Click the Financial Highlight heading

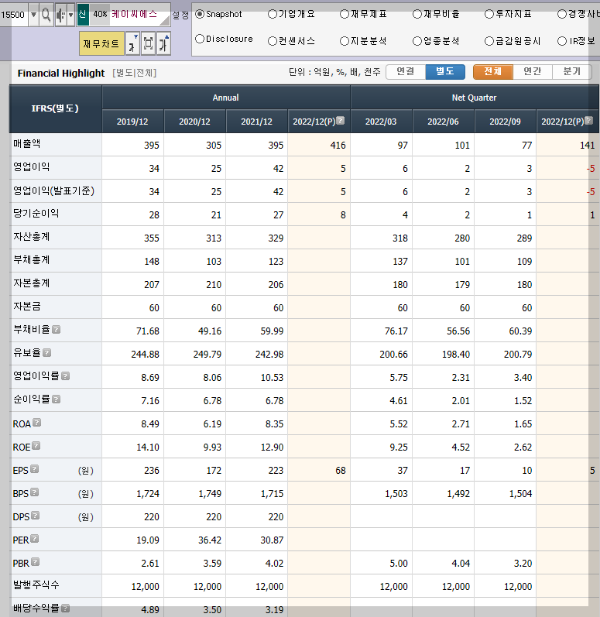pyautogui.click(x=61, y=73)
